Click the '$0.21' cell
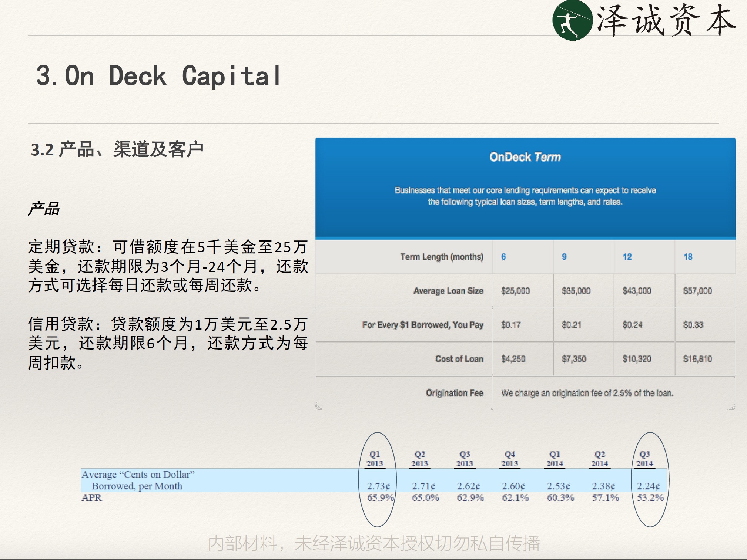 (x=572, y=325)
